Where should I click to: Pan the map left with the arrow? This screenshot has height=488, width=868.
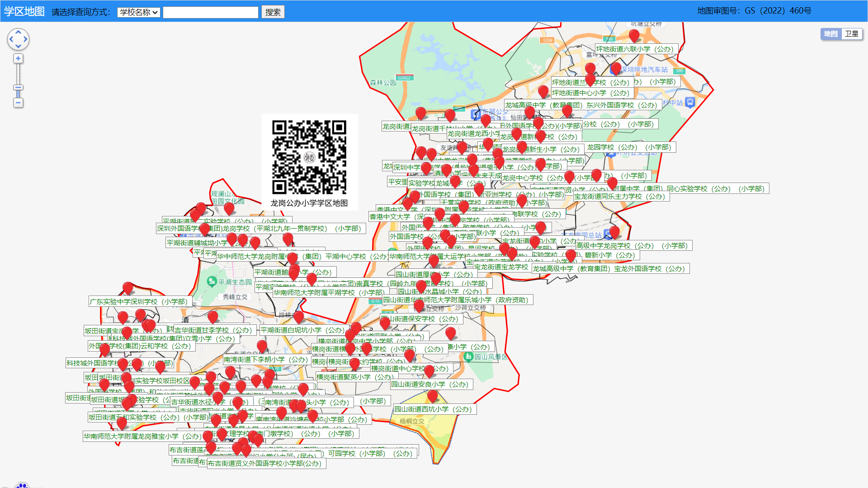point(11,39)
